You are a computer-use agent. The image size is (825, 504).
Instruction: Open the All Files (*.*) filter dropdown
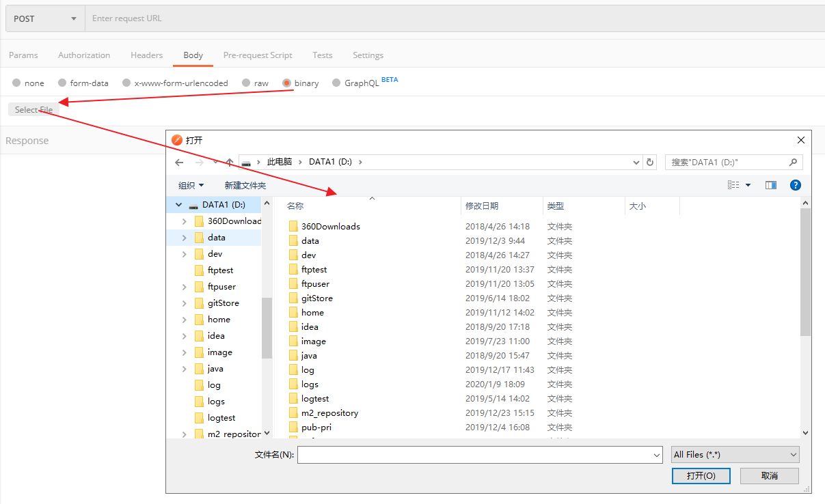(735, 454)
